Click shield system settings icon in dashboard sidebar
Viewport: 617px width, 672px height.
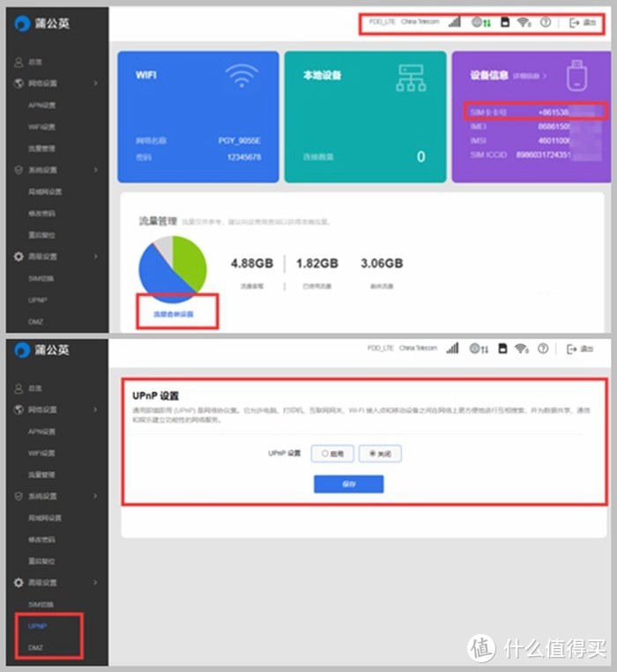pos(19,170)
